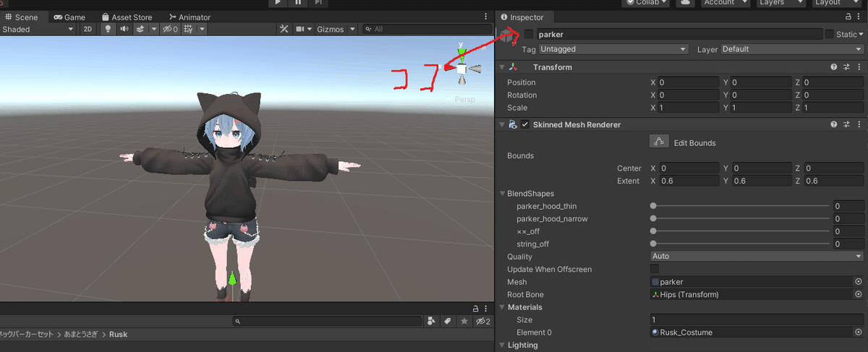Click the scene orientation gizmo cube
Image resolution: width=868 pixels, height=352 pixels.
[461, 68]
